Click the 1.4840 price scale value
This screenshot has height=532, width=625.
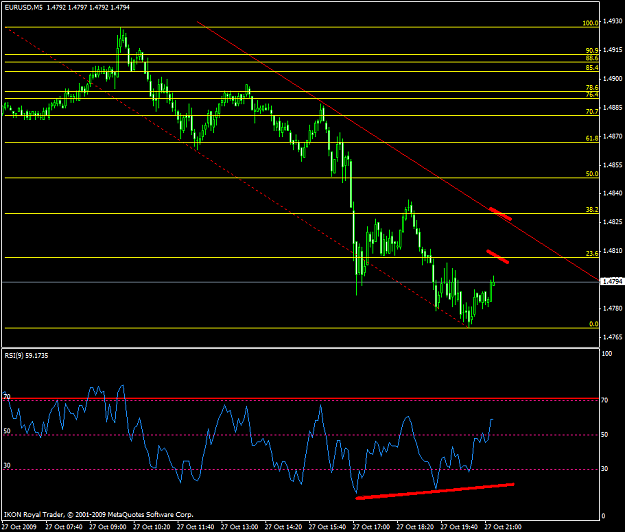coord(613,193)
